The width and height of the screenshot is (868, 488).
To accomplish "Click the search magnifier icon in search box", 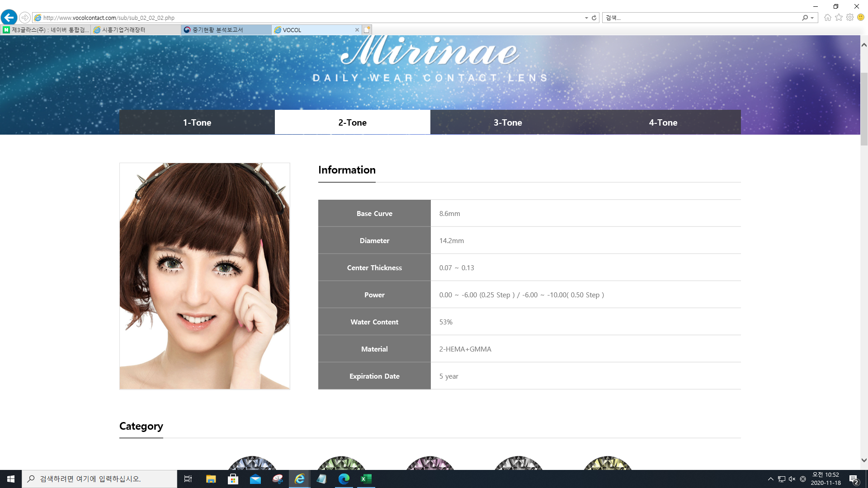I will pos(805,18).
